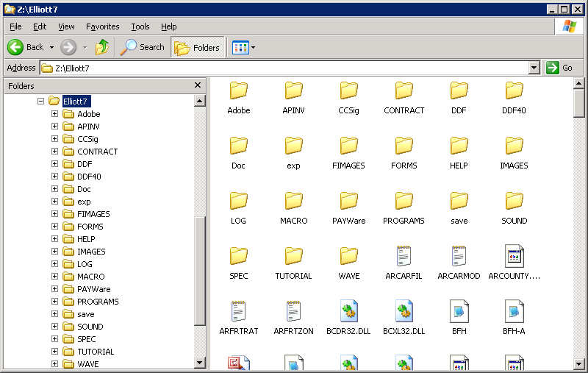
Task: Select the APINV folder icon in file pane
Action: (293, 90)
